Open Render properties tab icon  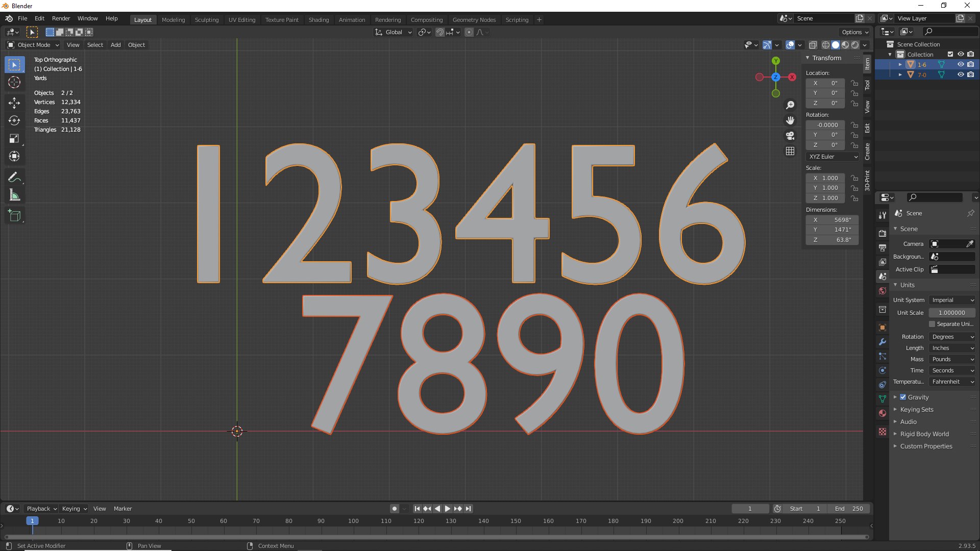pyautogui.click(x=883, y=233)
